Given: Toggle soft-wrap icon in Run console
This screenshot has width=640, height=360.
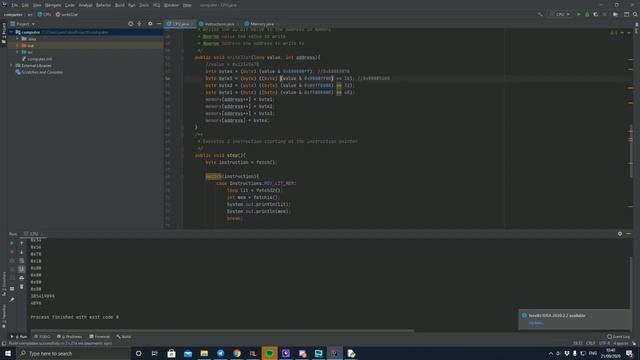Looking at the screenshot, I should [22, 260].
